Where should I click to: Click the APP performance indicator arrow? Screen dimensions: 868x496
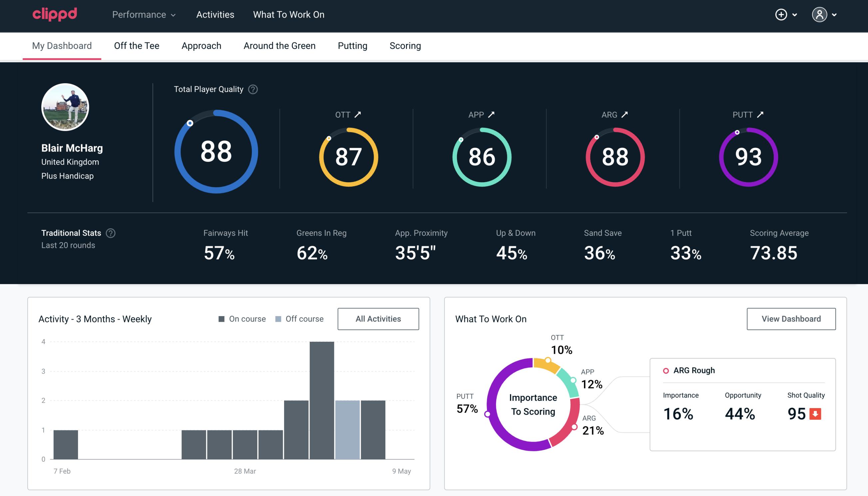(492, 115)
